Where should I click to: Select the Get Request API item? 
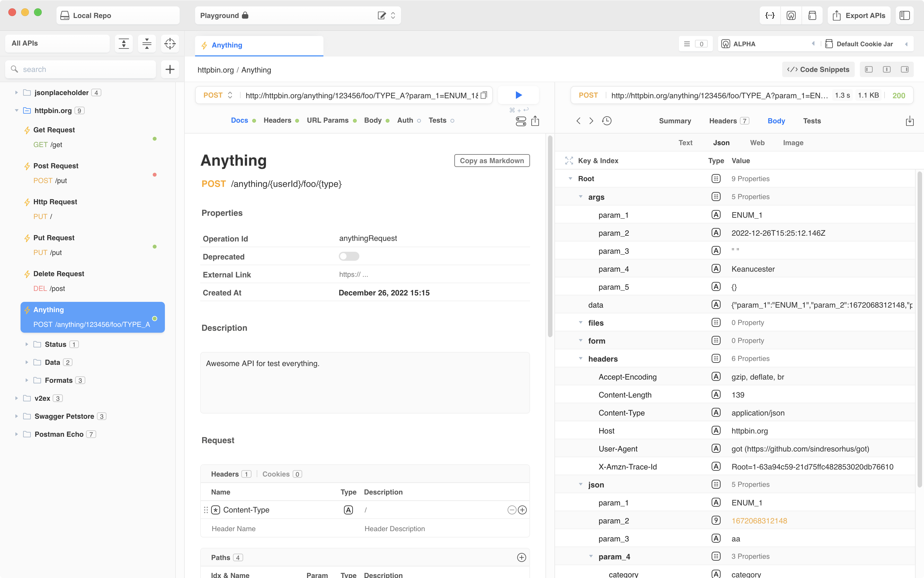(x=93, y=137)
